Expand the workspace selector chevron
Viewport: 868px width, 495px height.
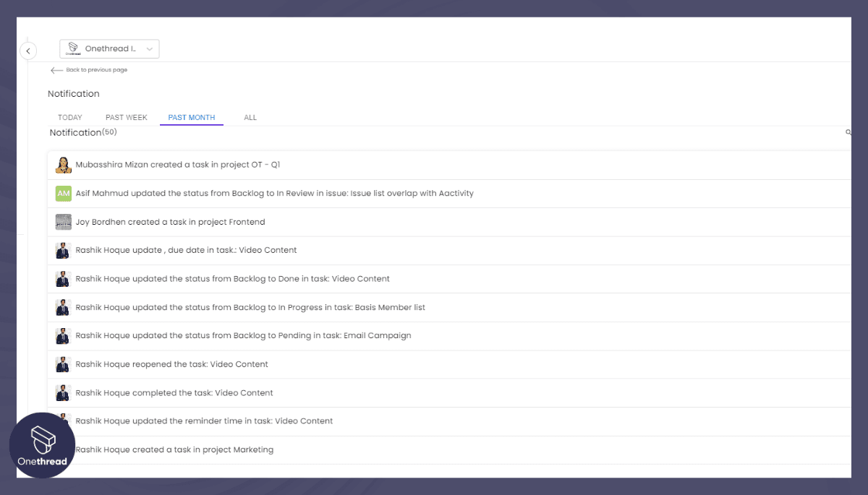point(150,48)
